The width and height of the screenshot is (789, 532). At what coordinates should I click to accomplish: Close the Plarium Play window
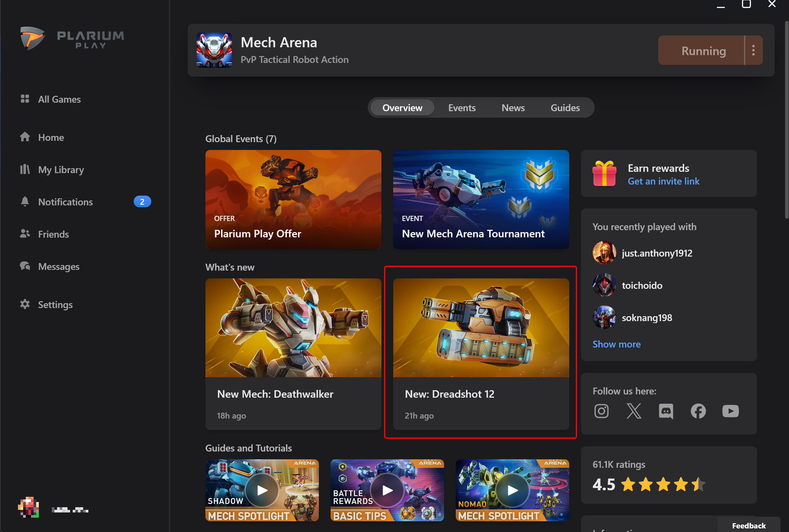pyautogui.click(x=772, y=5)
